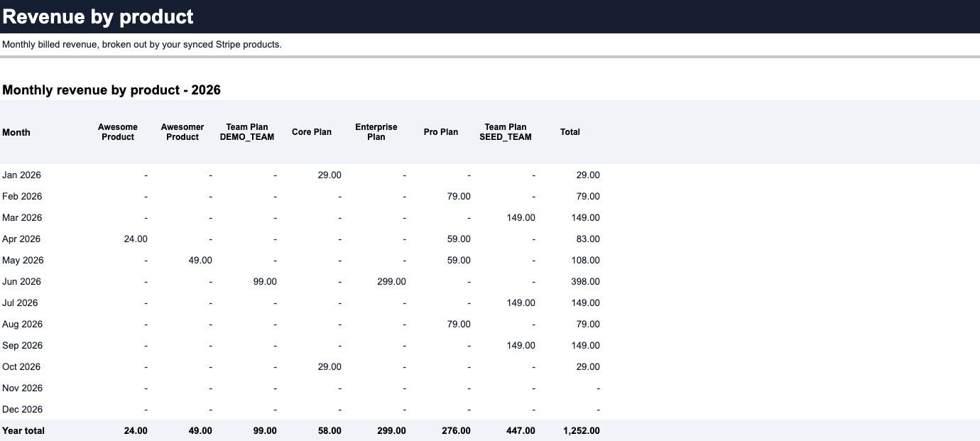This screenshot has height=441, width=980.
Task: Click year total SEED_TEAM 447.00
Action: tap(521, 430)
